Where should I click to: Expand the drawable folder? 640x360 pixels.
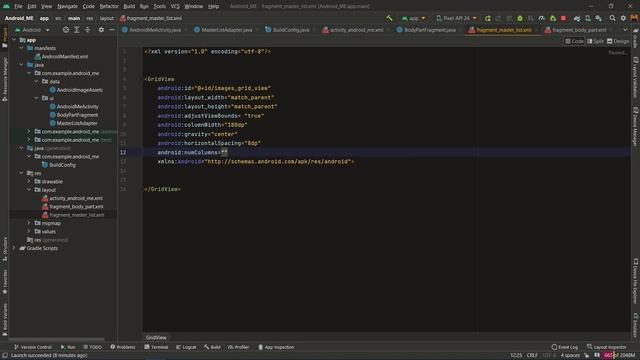[x=29, y=181]
